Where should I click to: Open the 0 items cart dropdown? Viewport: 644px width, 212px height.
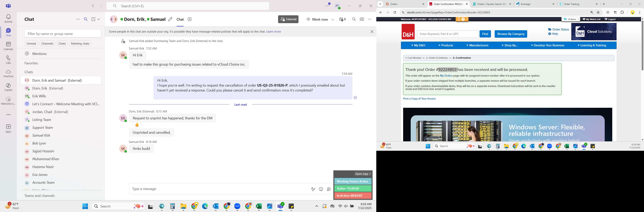point(571,19)
